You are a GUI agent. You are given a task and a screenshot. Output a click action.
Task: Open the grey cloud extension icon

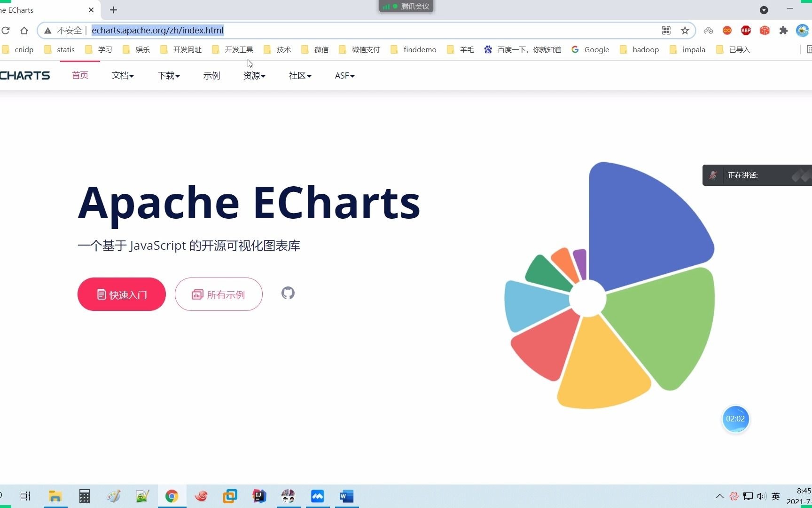pos(708,31)
